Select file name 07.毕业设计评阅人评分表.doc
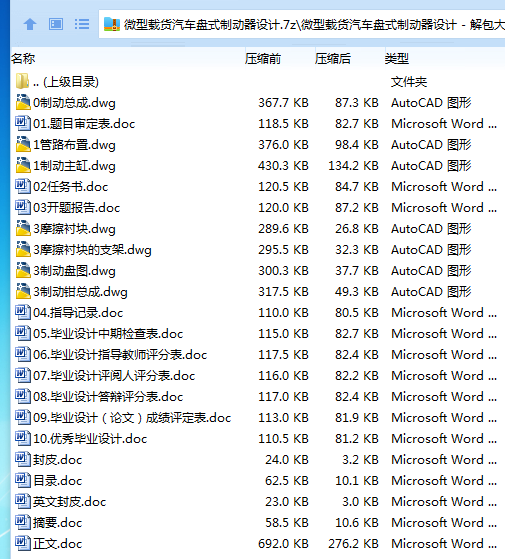 point(114,376)
